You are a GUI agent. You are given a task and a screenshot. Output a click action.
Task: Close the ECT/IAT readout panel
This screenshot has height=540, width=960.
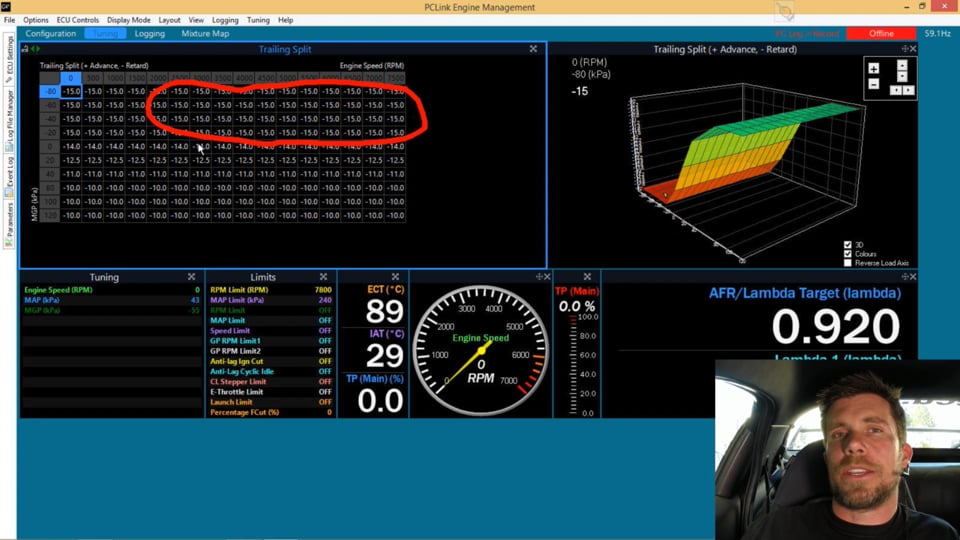point(395,277)
